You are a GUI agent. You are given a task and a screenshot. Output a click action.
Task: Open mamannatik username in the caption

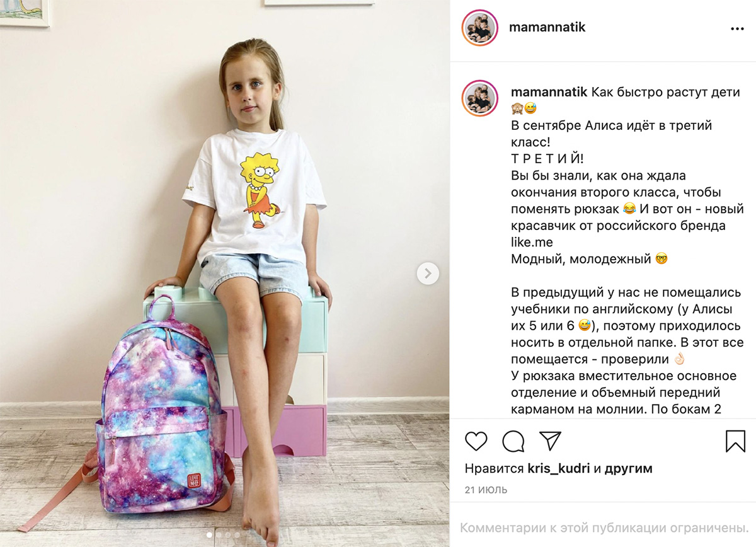click(549, 92)
